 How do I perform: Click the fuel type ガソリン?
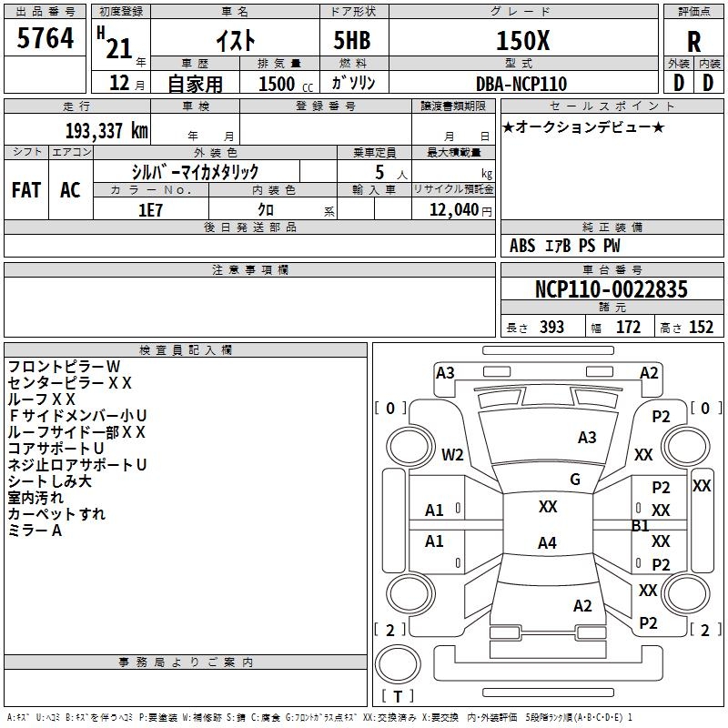[353, 83]
